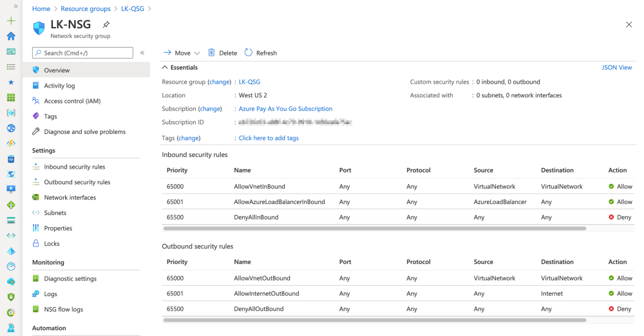The image size is (644, 336).
Task: Select the Overview menu item
Action: point(57,70)
